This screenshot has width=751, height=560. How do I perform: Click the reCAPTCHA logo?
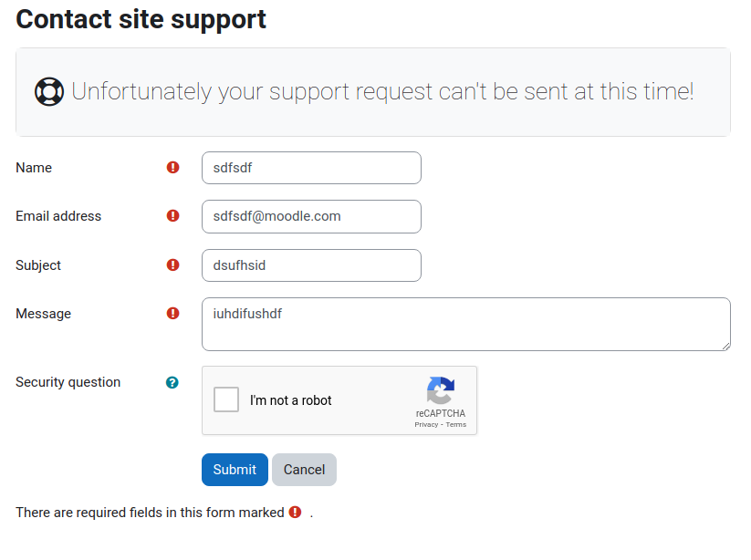point(441,390)
